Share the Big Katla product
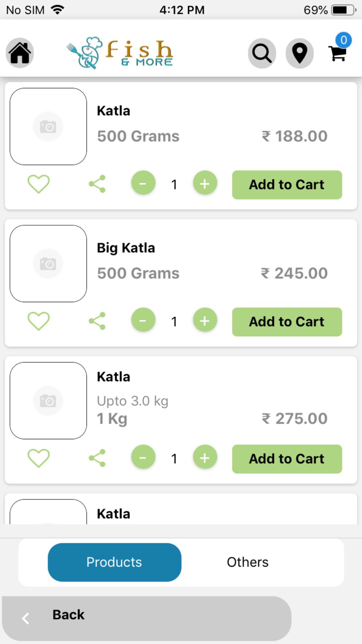Image resolution: width=362 pixels, height=644 pixels. click(x=97, y=321)
